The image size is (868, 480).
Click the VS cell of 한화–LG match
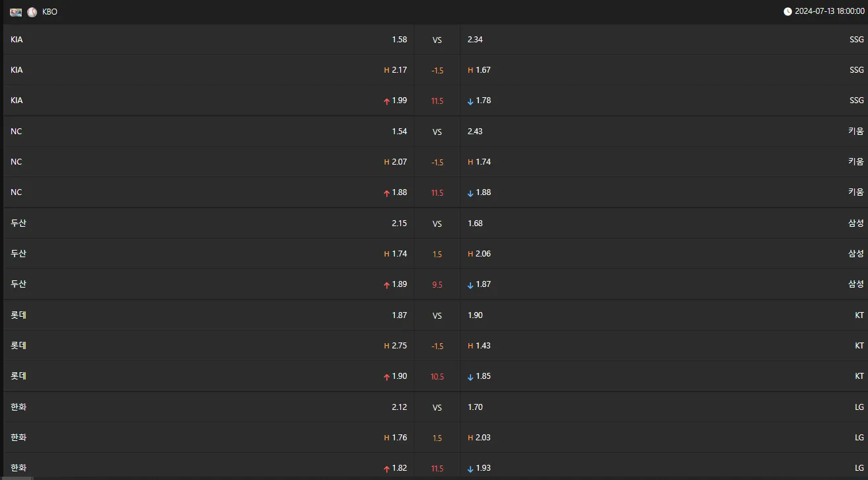437,407
